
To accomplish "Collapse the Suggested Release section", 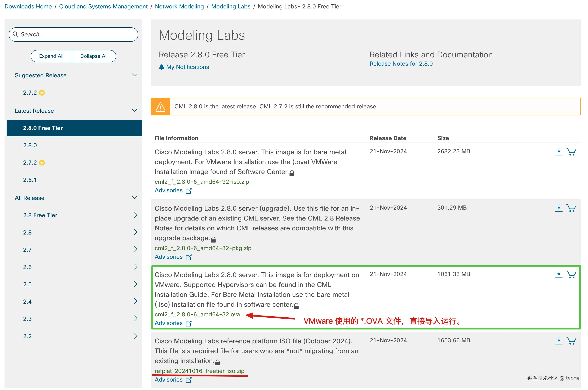I will coord(134,75).
